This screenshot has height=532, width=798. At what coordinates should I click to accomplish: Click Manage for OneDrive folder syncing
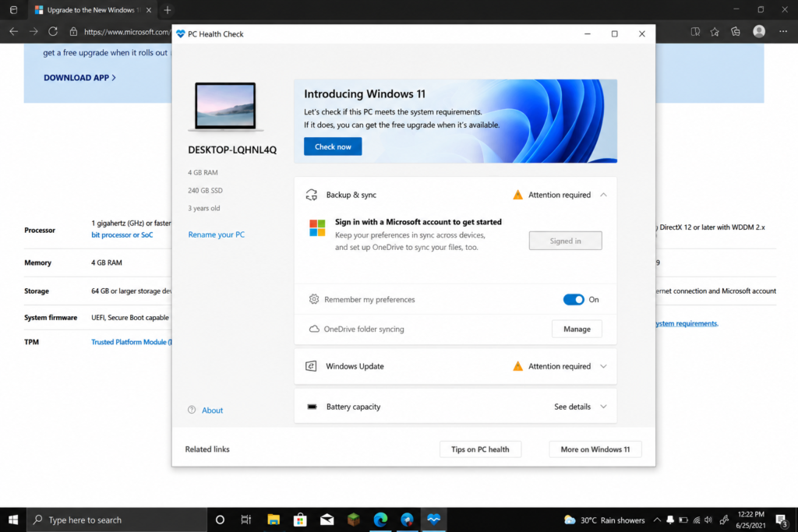coord(577,329)
